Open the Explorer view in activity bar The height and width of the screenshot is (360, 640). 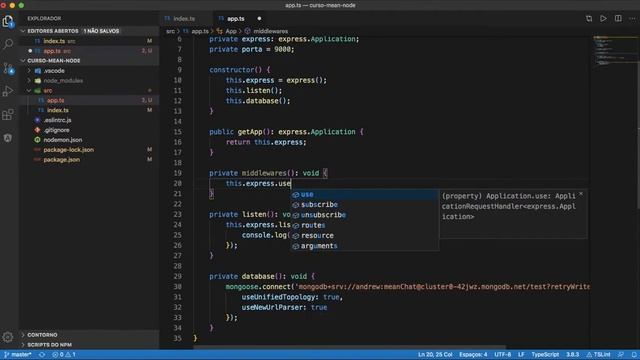(x=8, y=21)
